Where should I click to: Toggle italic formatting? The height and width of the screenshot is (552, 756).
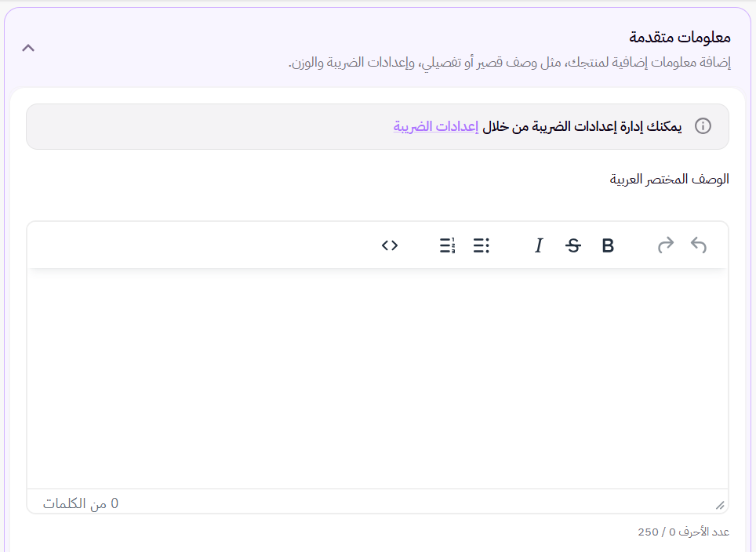pyautogui.click(x=539, y=245)
